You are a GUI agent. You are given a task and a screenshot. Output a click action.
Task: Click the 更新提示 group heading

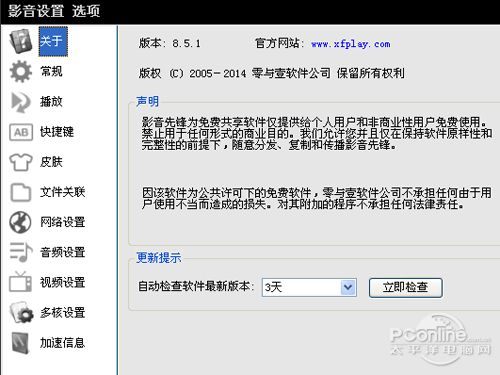(x=159, y=258)
